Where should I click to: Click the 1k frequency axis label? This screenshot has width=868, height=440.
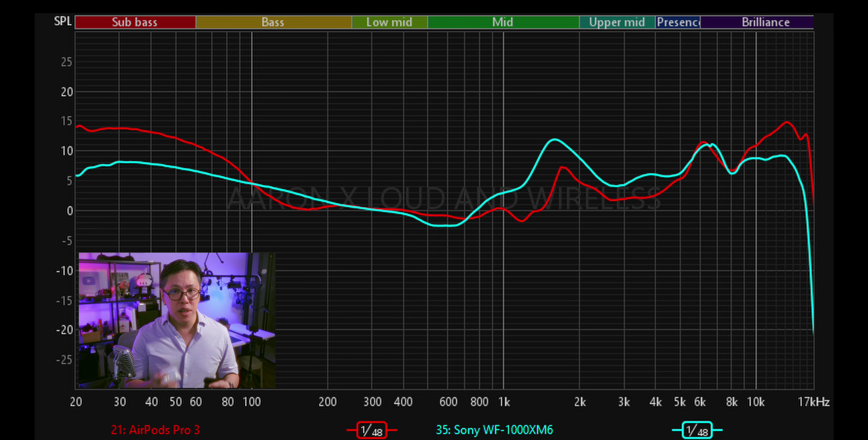504,402
